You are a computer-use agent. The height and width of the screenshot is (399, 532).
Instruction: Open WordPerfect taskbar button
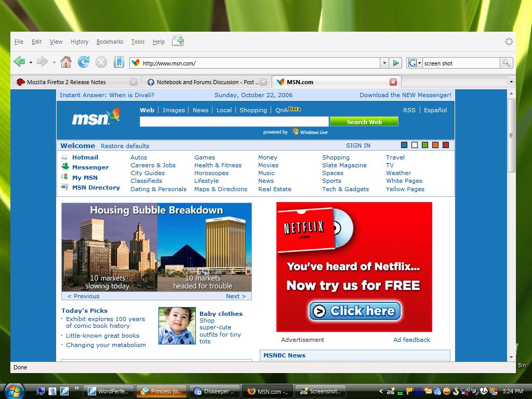(109, 391)
